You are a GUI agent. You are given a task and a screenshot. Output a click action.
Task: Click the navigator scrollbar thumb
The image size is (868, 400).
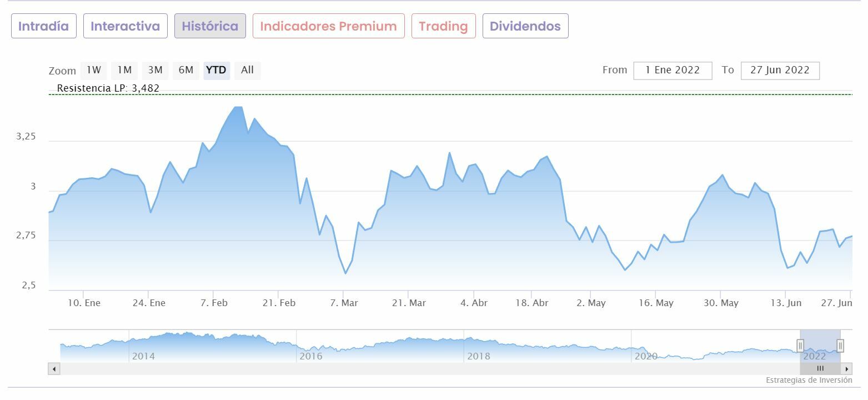[820, 369]
